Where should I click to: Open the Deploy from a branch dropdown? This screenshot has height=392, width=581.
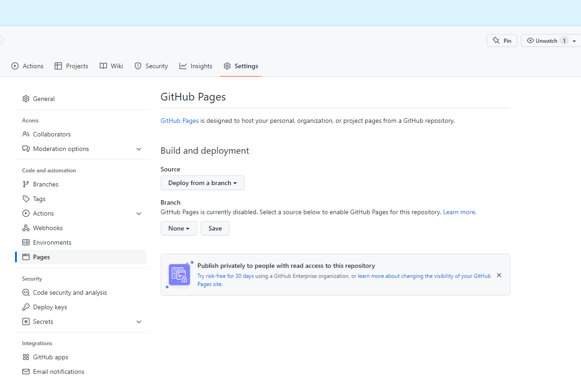203,183
